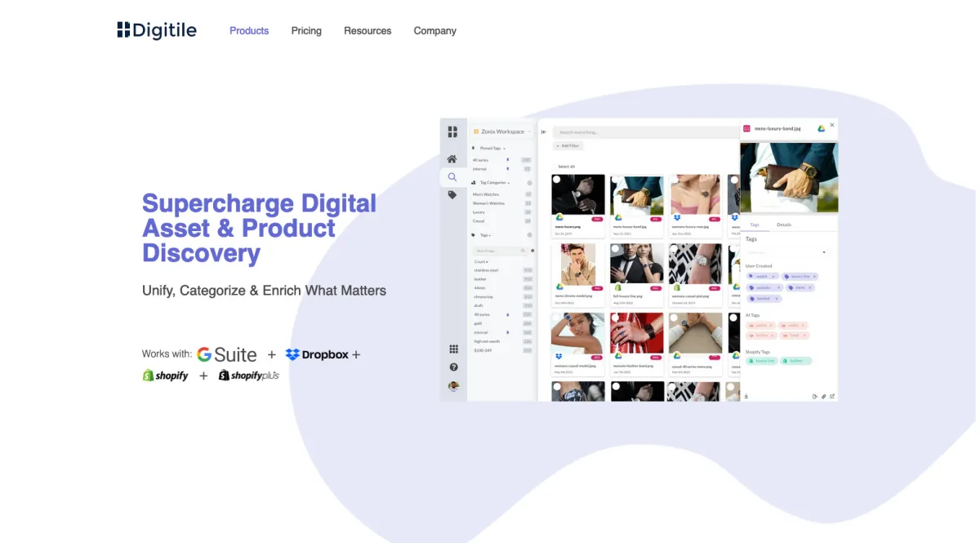This screenshot has width=980, height=543.
Task: Tick the womans-casual-model.jpeg selection circle
Action: [x=556, y=318]
